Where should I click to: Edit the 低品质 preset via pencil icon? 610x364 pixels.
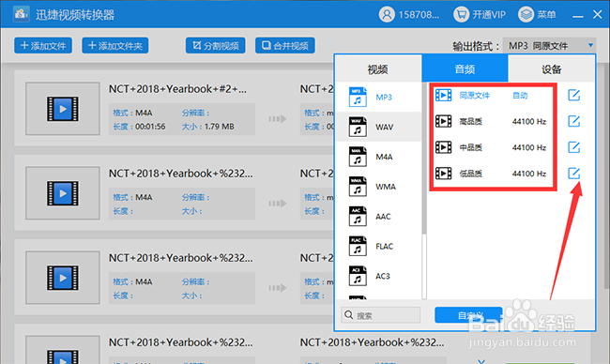click(x=573, y=174)
